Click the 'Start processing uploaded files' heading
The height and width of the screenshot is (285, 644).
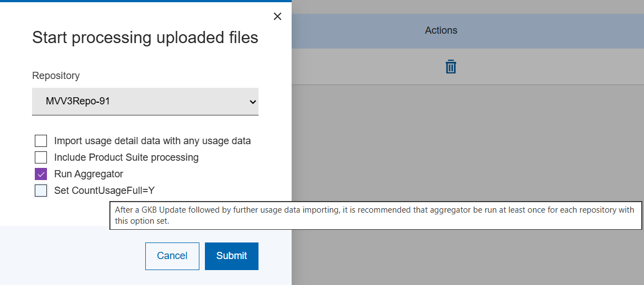click(145, 38)
